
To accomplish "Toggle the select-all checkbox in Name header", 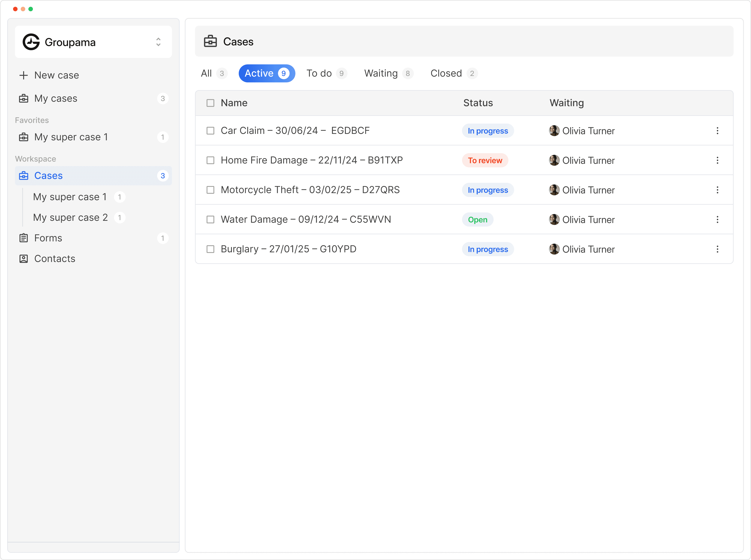I will (x=210, y=103).
